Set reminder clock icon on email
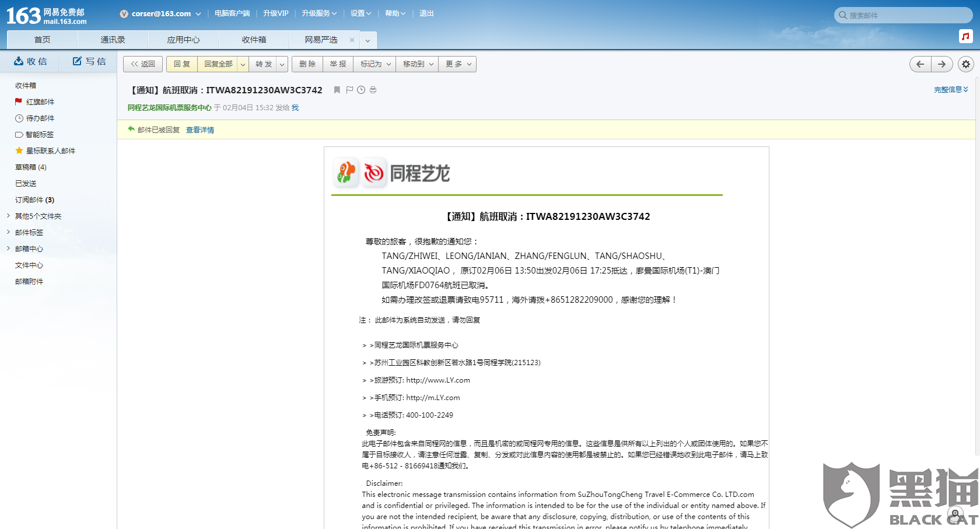The height and width of the screenshot is (529, 980). point(361,90)
